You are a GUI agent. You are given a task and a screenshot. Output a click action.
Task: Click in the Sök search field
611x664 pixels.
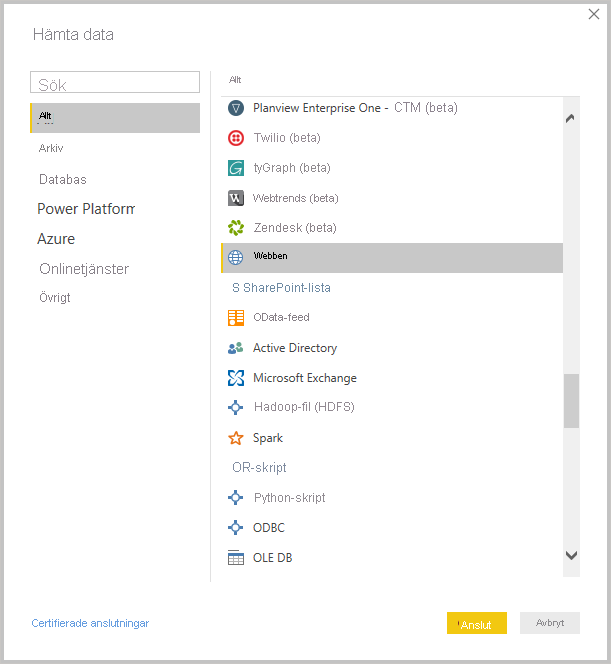(x=115, y=82)
